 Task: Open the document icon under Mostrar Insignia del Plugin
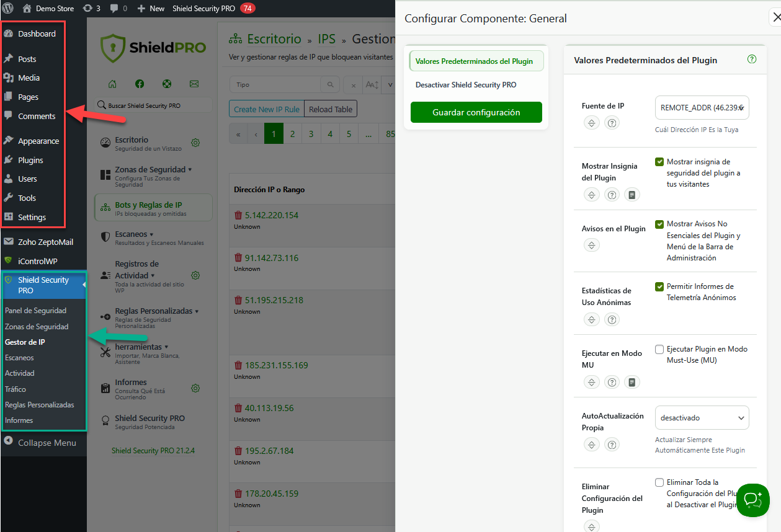631,195
